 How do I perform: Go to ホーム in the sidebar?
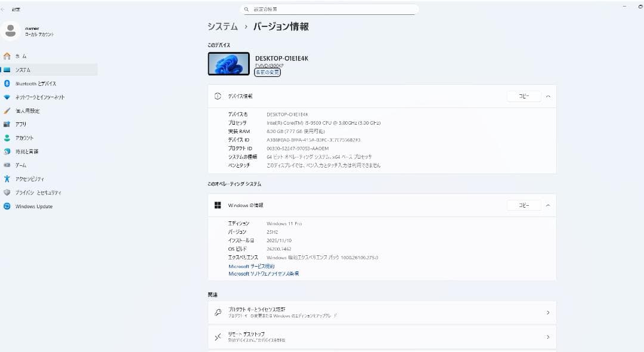[x=22, y=55]
